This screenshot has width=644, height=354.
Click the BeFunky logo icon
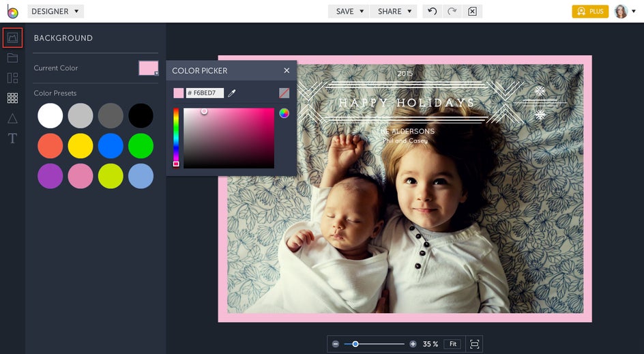[x=12, y=12]
